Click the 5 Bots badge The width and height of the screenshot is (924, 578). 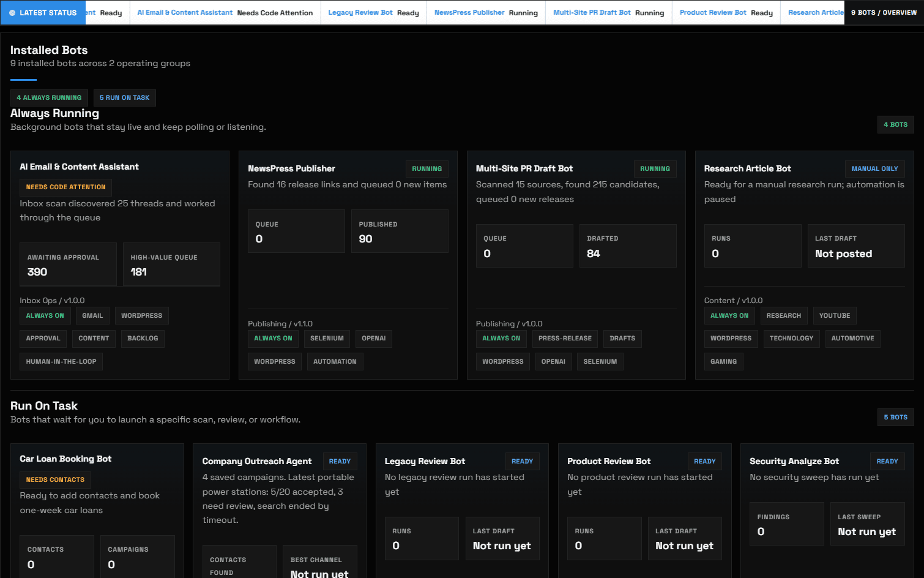[895, 418]
